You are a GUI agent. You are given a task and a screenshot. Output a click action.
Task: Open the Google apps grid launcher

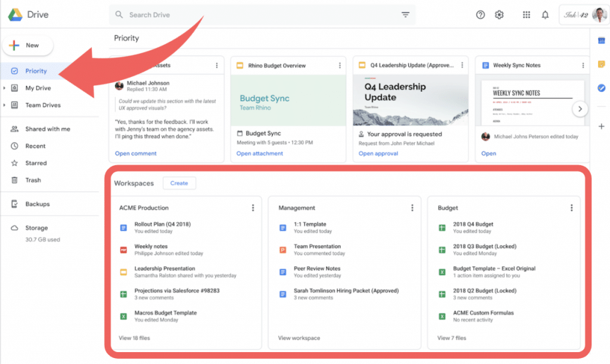click(526, 15)
